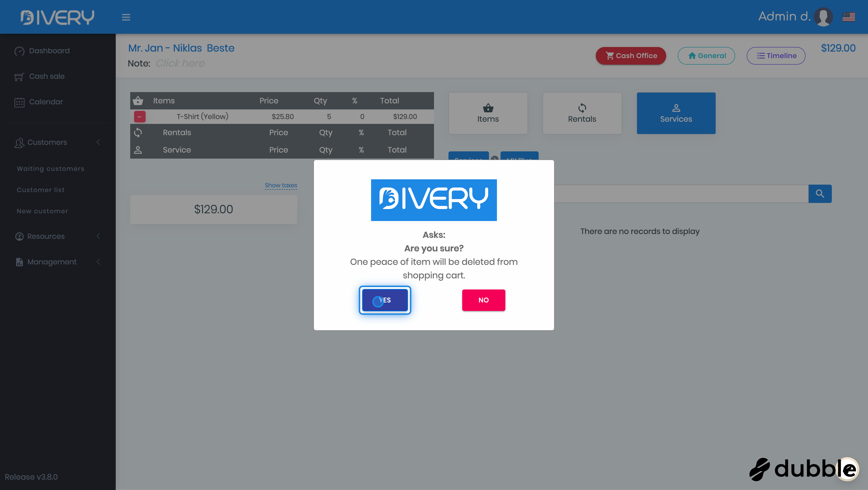Click the magnifier search icon button

pyautogui.click(x=820, y=194)
